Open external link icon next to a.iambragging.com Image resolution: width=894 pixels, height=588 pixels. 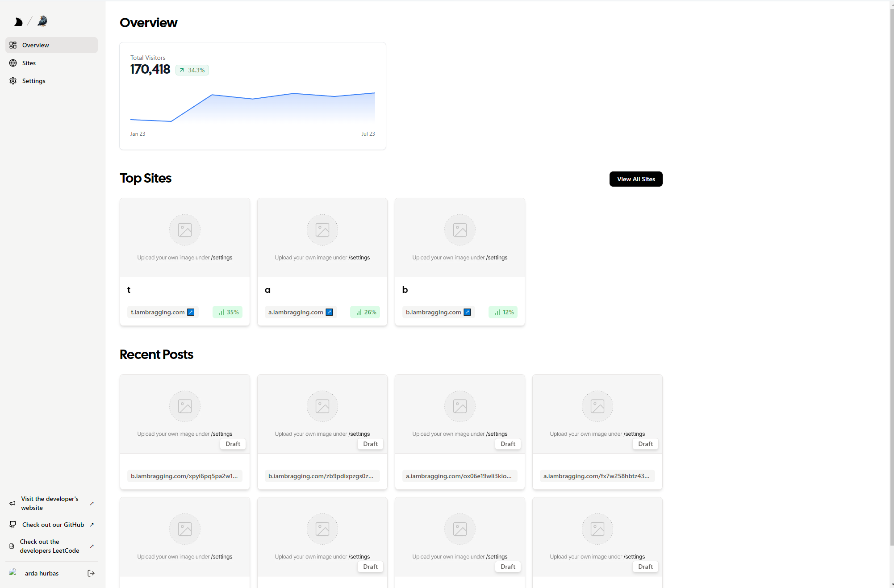point(329,312)
